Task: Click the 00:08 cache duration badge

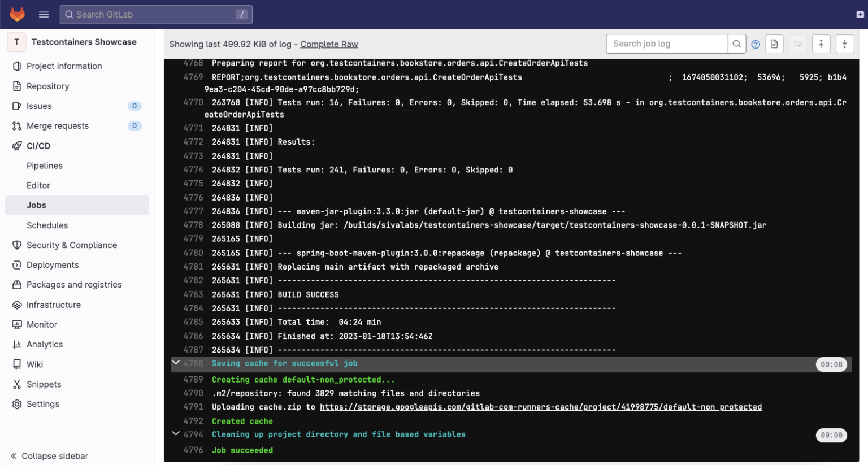Action: coord(831,364)
